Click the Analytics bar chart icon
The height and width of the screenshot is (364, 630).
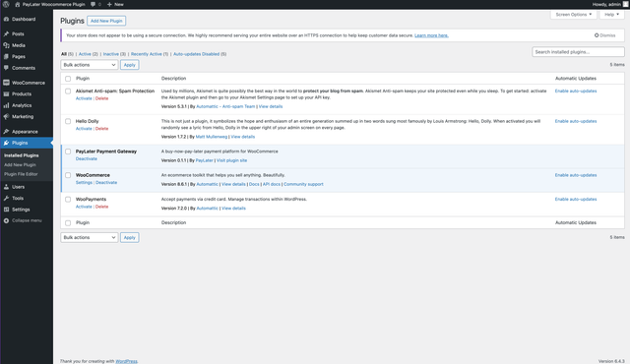pyautogui.click(x=6, y=105)
